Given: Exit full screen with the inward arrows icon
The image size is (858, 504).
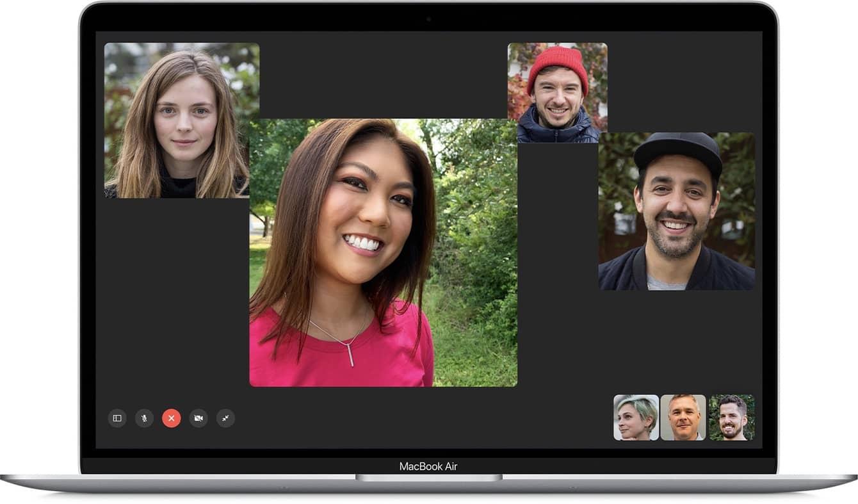Looking at the screenshot, I should coord(225,418).
